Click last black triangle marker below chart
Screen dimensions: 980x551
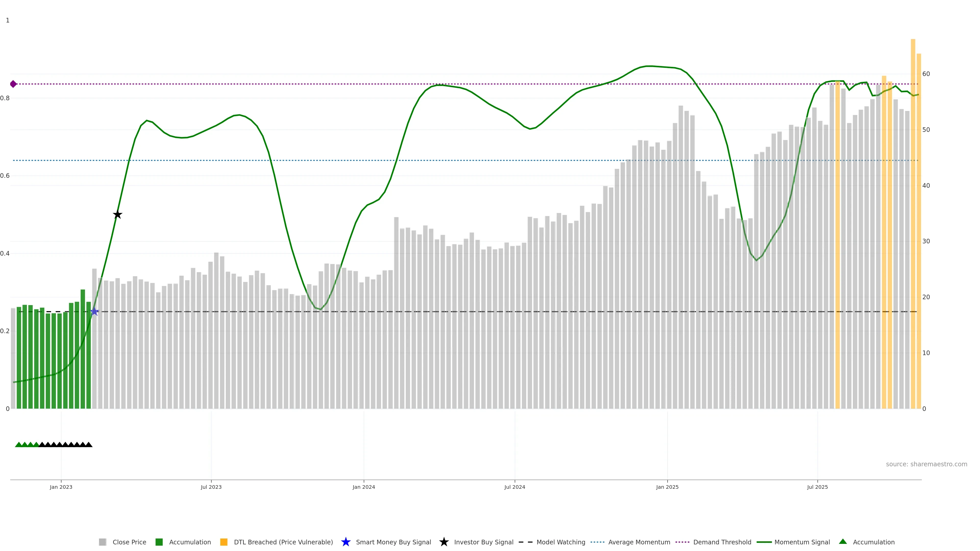point(89,445)
